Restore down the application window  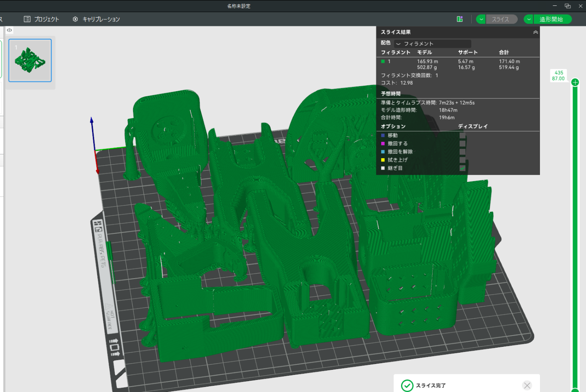[x=568, y=6]
